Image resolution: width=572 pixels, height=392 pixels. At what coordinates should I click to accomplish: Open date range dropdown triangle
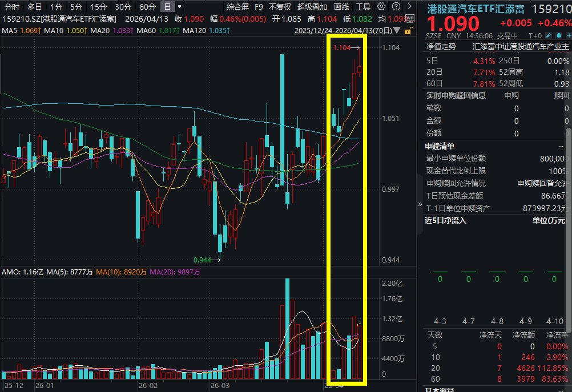click(397, 30)
